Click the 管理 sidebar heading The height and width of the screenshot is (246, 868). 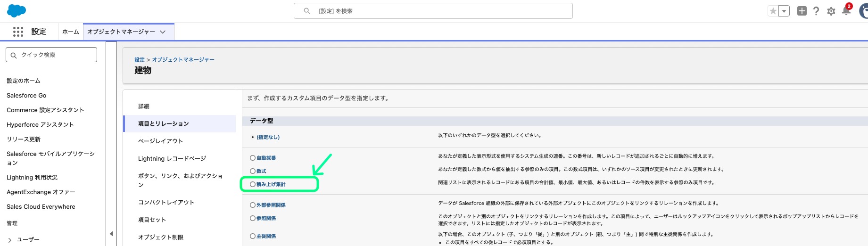[12, 223]
